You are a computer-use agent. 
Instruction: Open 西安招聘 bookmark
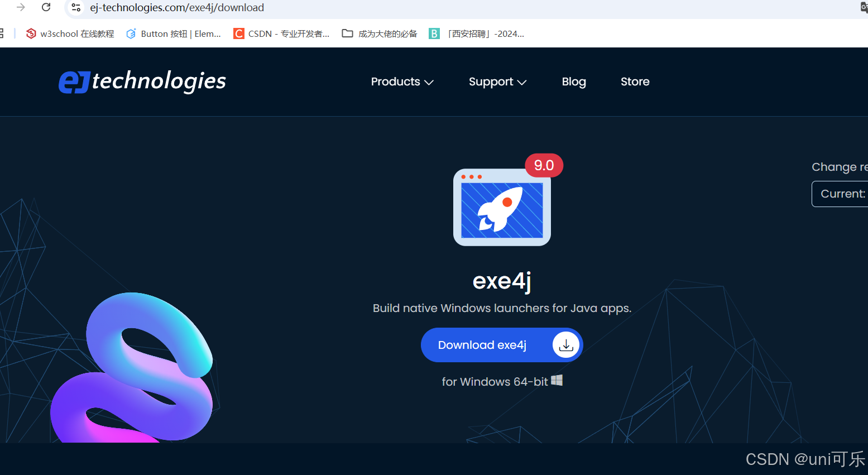coord(476,33)
